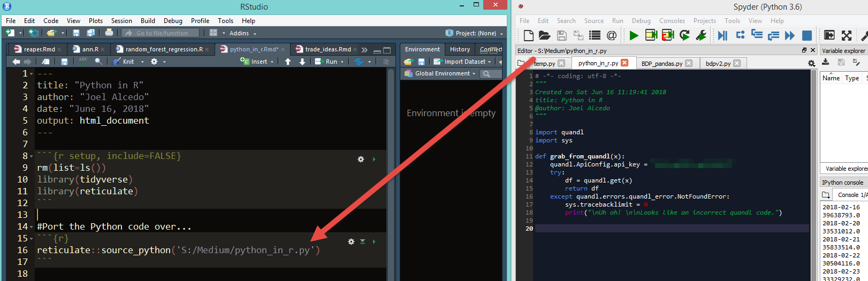Switch to trade_ideas.Rmd tab

pyautogui.click(x=326, y=49)
